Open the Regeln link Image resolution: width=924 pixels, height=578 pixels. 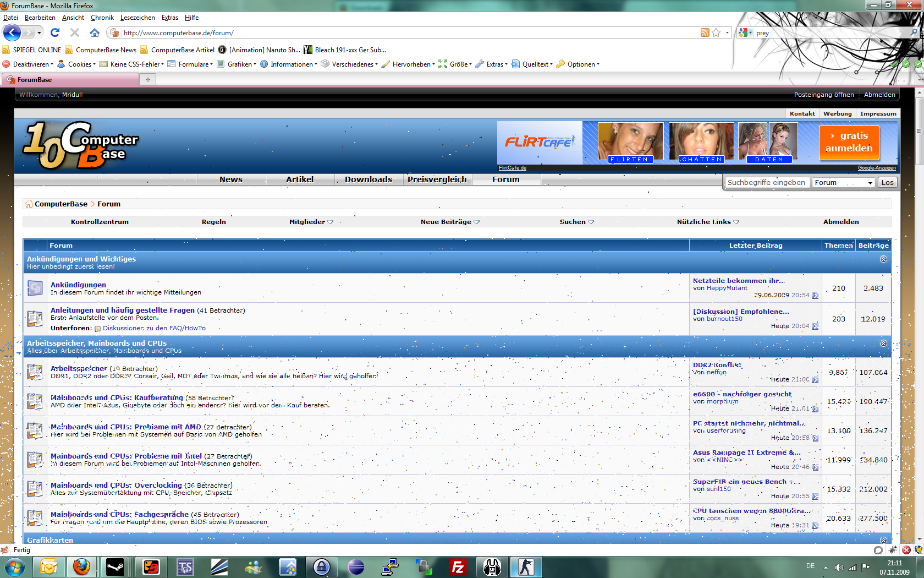(214, 222)
